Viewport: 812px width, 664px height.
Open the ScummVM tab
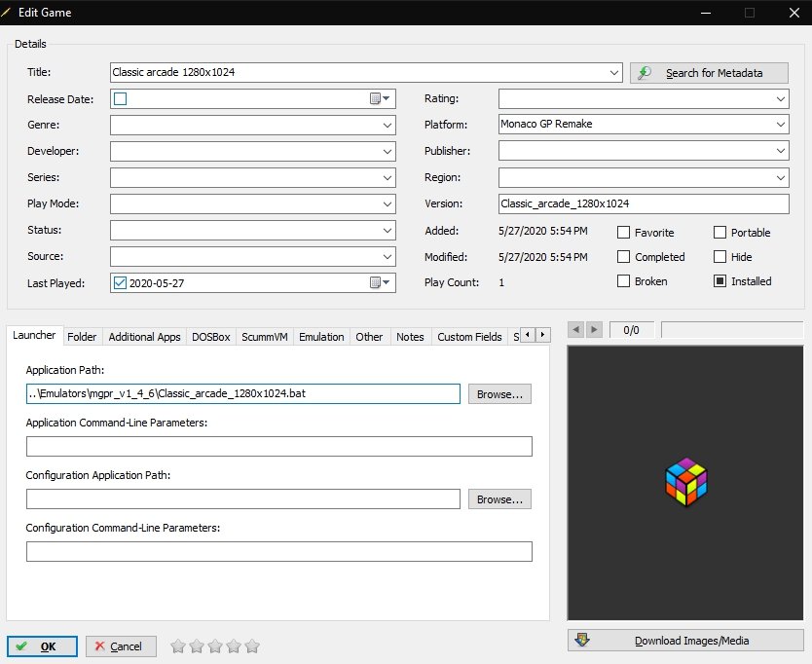(x=265, y=337)
